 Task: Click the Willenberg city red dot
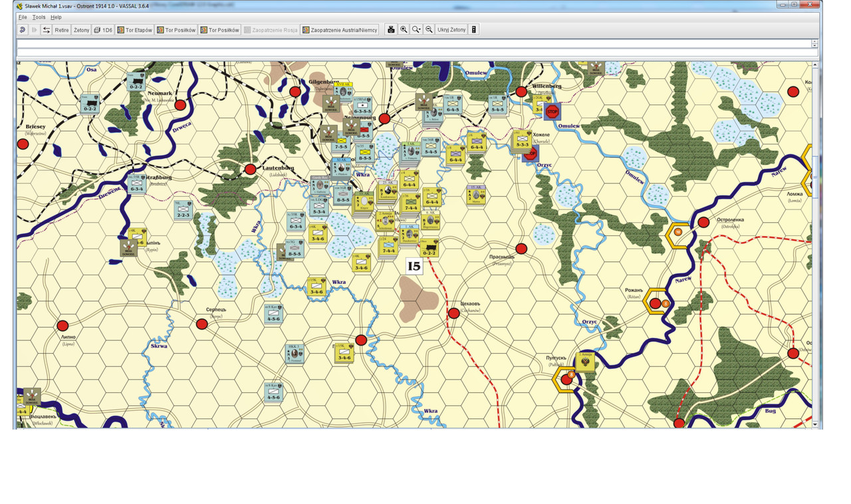coord(521,92)
